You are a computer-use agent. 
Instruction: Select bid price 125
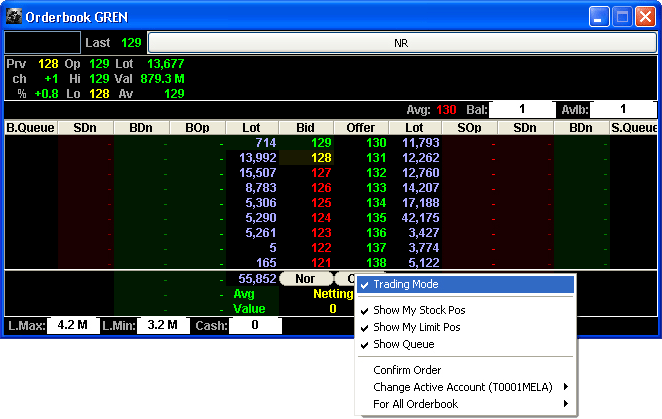(x=321, y=203)
